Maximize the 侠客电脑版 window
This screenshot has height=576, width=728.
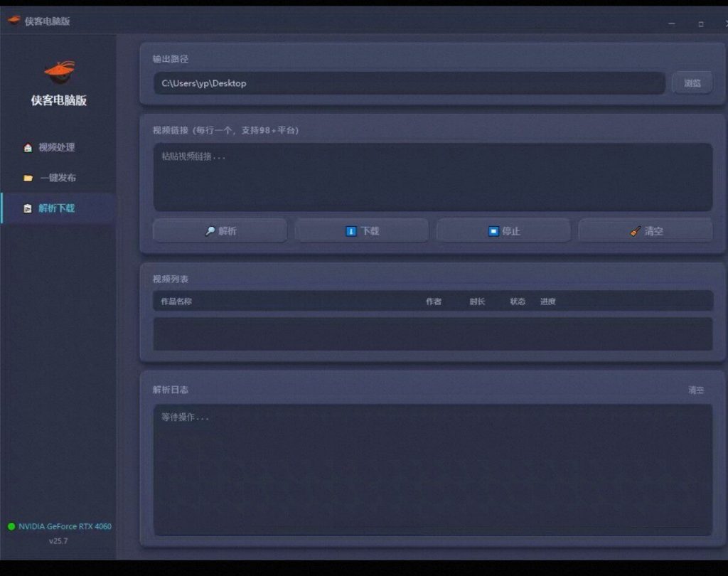[701, 23]
